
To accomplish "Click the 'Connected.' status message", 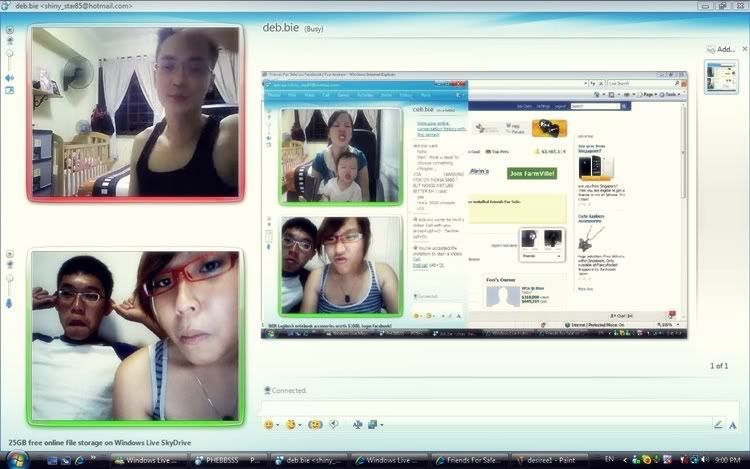I will point(289,390).
